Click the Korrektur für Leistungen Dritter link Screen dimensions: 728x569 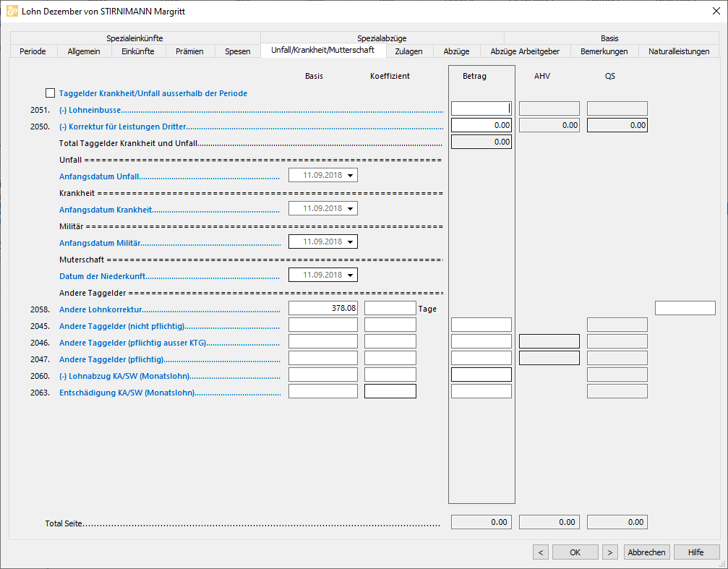[x=123, y=127]
